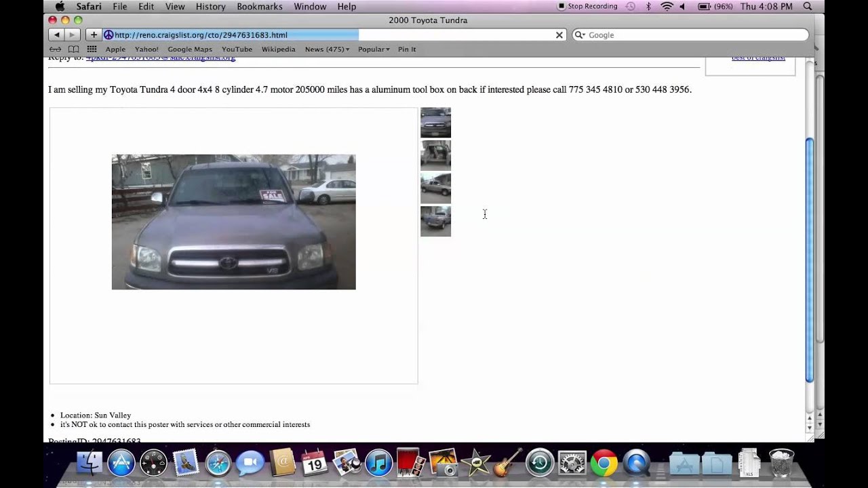Open the Window menu
868x488 pixels.
point(310,6)
